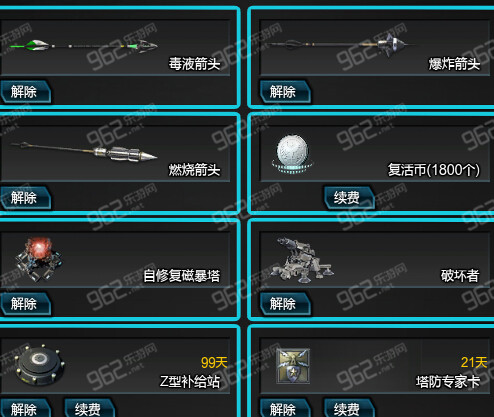Screen dimensions: 494x417
Task: Renew 复活币 with the 续费 button
Action: (349, 198)
